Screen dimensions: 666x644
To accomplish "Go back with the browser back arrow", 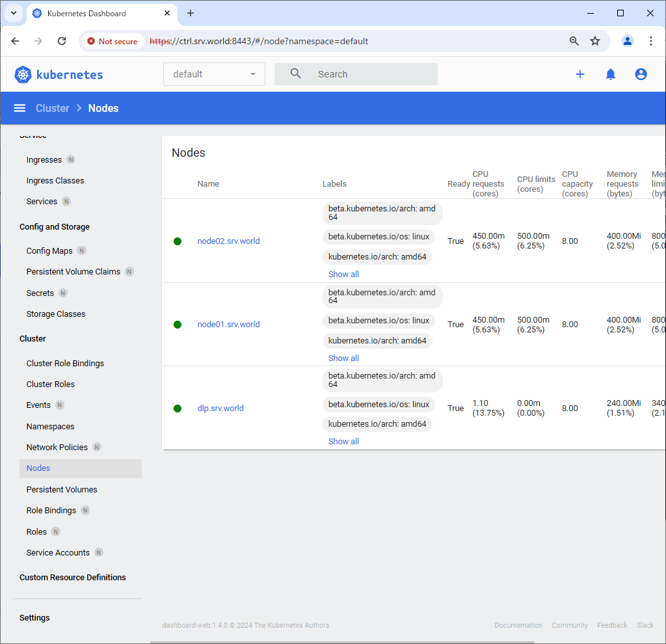I will [x=16, y=41].
